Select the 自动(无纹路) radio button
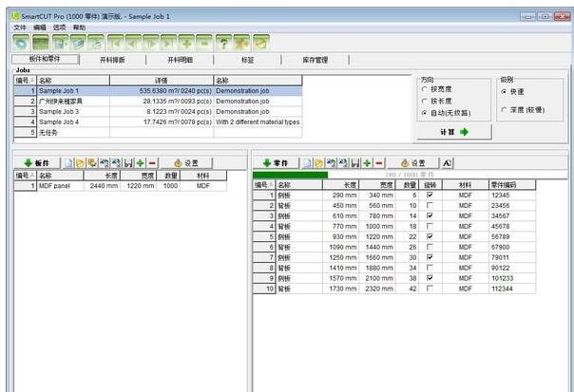574x392 pixels. pyautogui.click(x=425, y=113)
